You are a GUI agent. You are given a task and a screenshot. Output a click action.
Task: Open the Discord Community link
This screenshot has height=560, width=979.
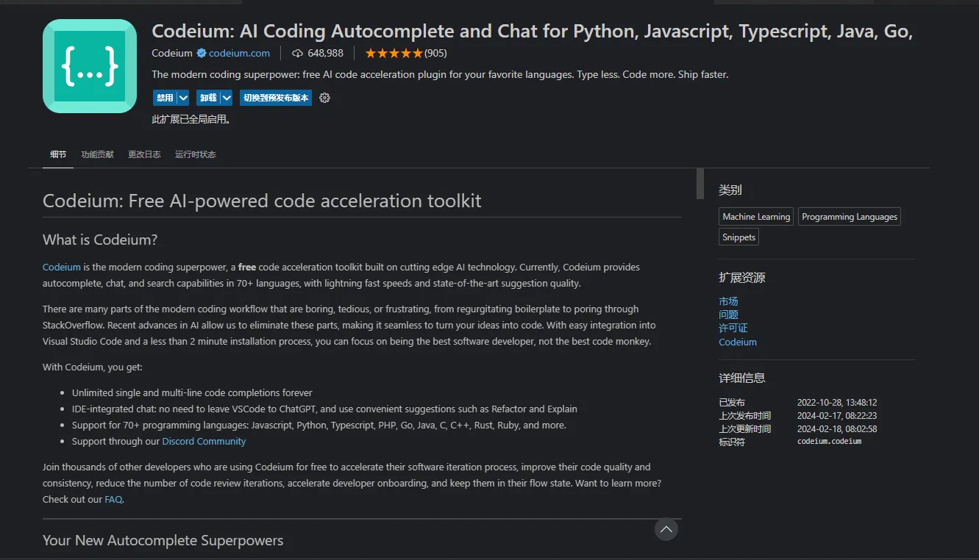click(204, 441)
